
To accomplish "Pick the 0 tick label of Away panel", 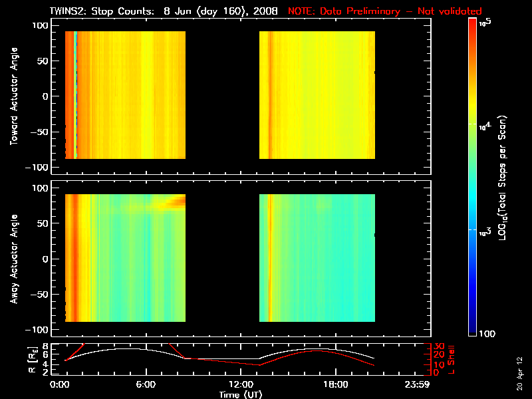I will [x=45, y=259].
